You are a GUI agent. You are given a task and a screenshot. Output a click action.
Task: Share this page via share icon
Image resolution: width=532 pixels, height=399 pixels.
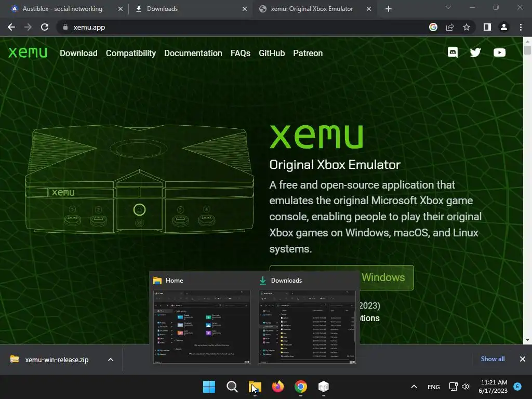pyautogui.click(x=450, y=27)
